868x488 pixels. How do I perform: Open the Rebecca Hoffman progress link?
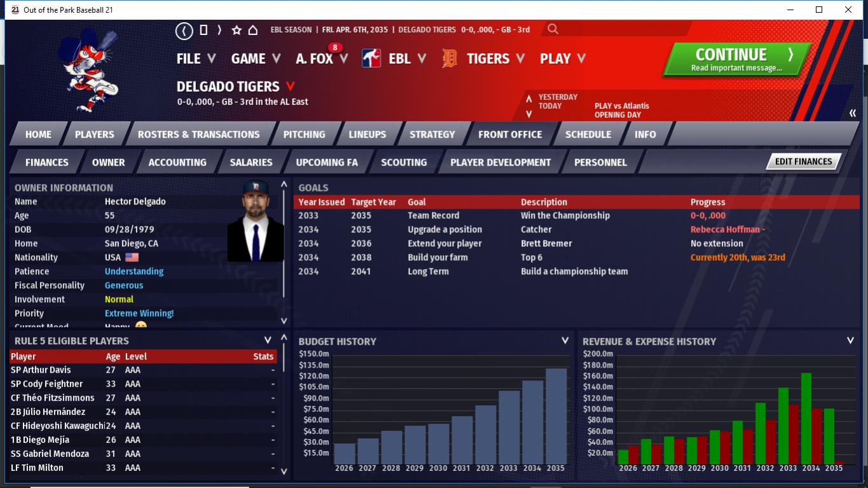tap(727, 230)
